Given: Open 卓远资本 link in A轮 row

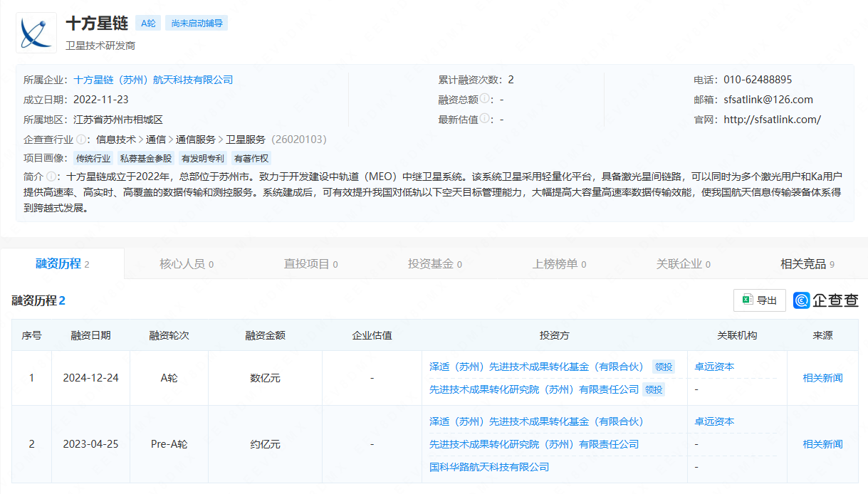Looking at the screenshot, I should [714, 367].
